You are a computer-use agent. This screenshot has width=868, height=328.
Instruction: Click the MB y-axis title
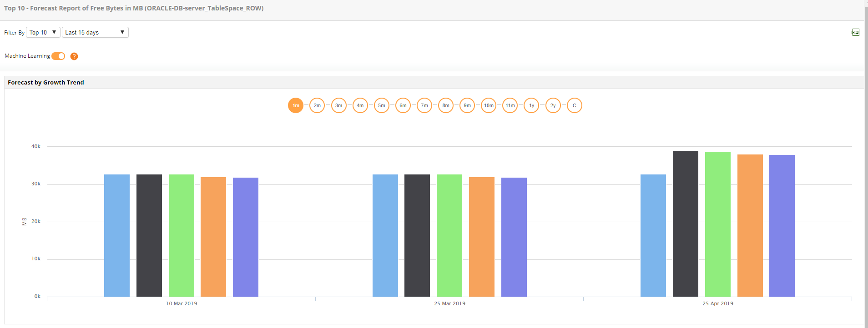point(25,222)
